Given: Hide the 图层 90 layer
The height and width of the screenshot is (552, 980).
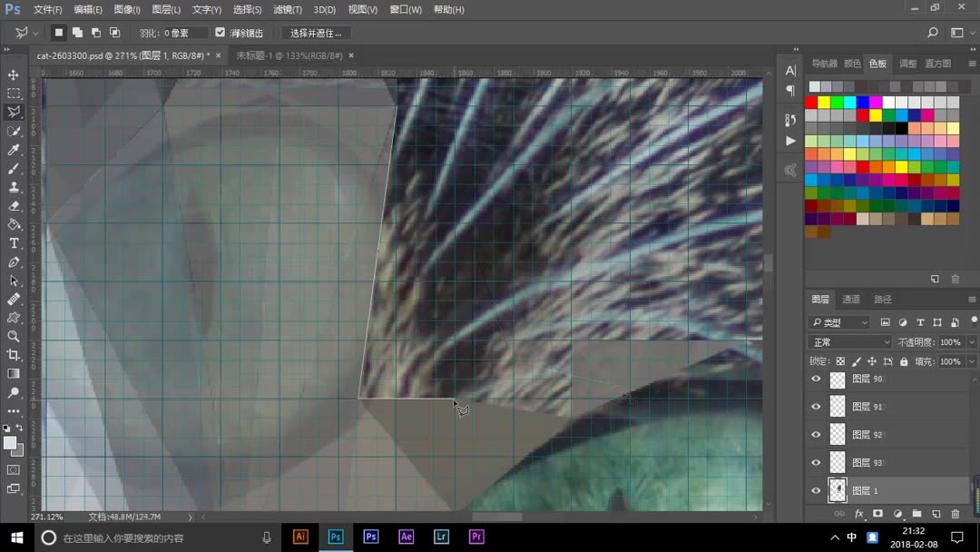Looking at the screenshot, I should [815, 379].
